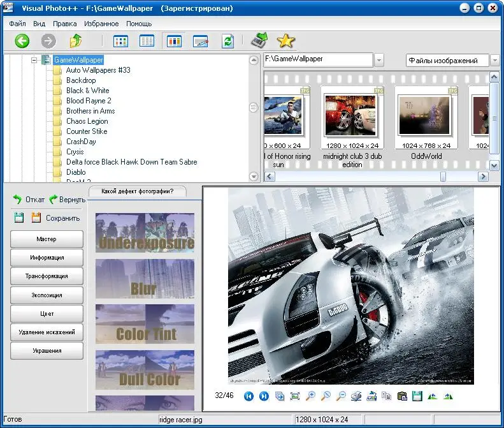Collapse the GameWallpaper tree node

34,60
